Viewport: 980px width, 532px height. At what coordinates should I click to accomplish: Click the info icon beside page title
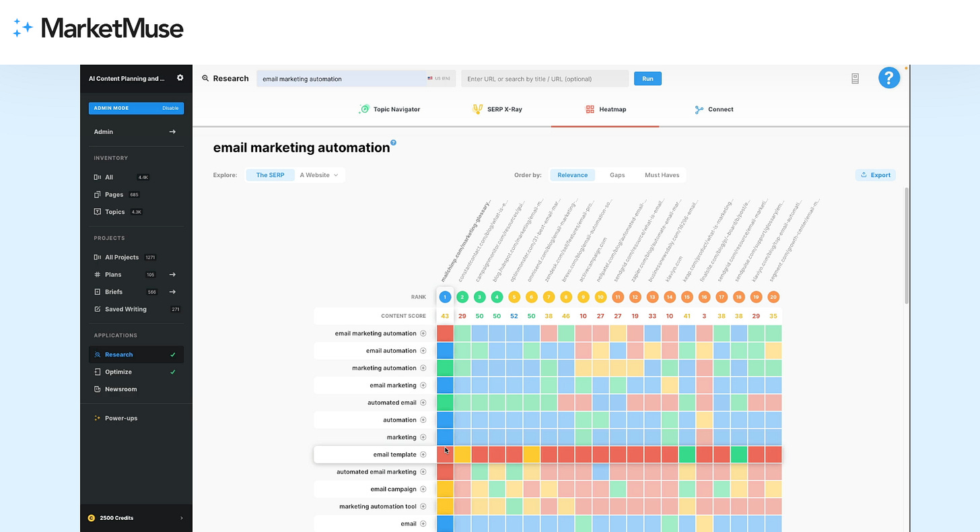[394, 143]
